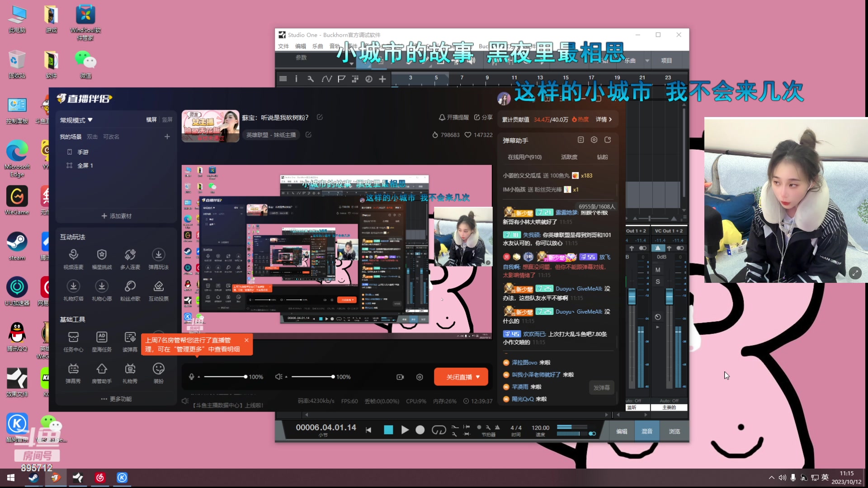Screen dimensions: 868x488
Task: Click the loop playback icon in Studio One
Action: pyautogui.click(x=438, y=430)
